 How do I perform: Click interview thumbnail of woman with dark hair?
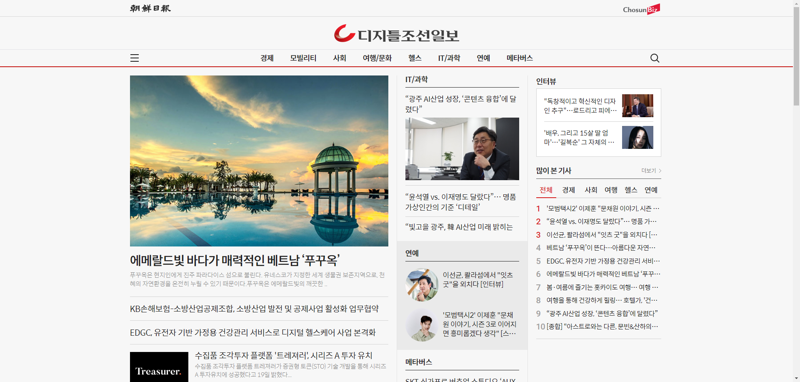coord(637,137)
